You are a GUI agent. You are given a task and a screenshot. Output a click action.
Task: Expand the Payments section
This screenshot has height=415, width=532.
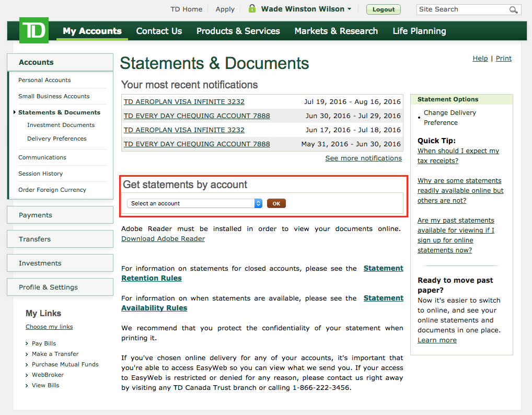[60, 215]
